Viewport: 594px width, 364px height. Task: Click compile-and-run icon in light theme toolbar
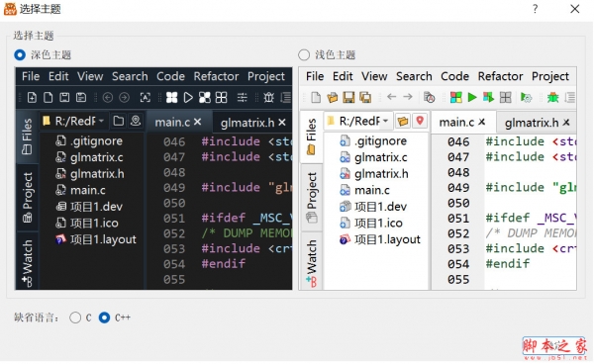(488, 98)
